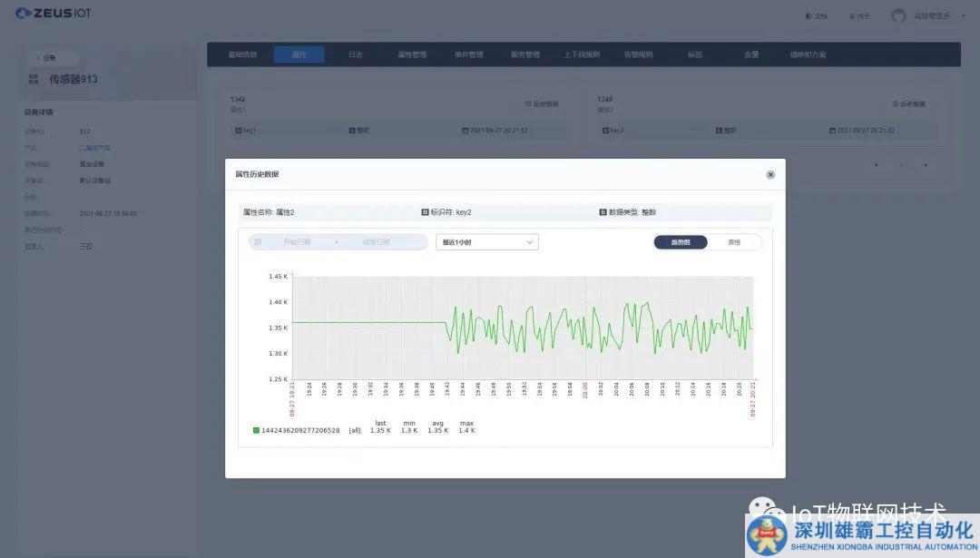Image resolution: width=980 pixels, height=558 pixels.
Task: Click the 开始日期 start date field
Action: pos(297,242)
